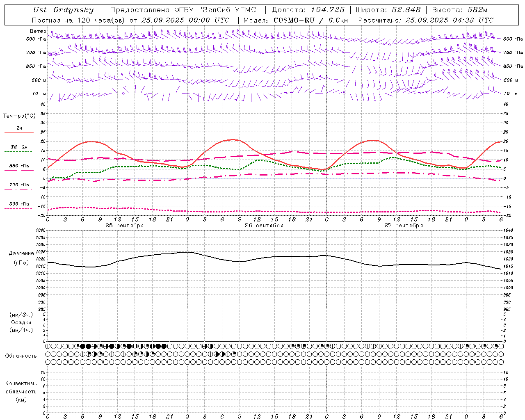Click the longitude value 'Долгота: 104.725'
This screenshot has height=420, width=525.
coord(308,10)
